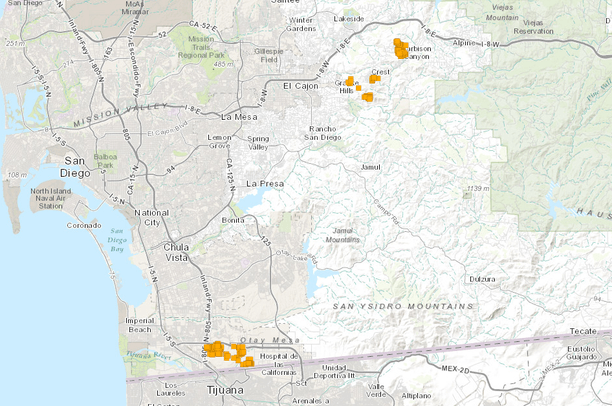Image resolution: width=612 pixels, height=406 pixels.
Task: Select the Coronado label
Action: click(84, 225)
